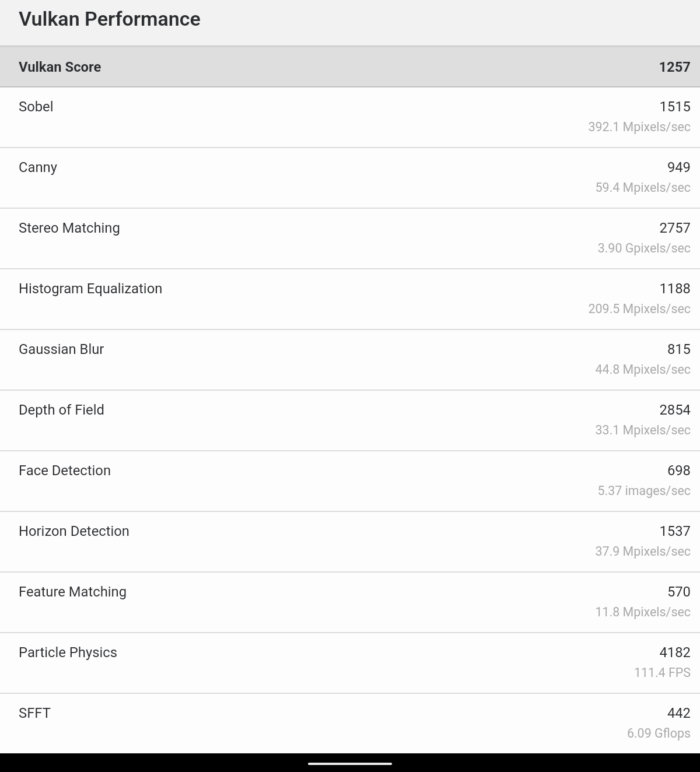Viewport: 700px width, 772px height.
Task: Select the 6.09 Gflops result value
Action: (659, 733)
